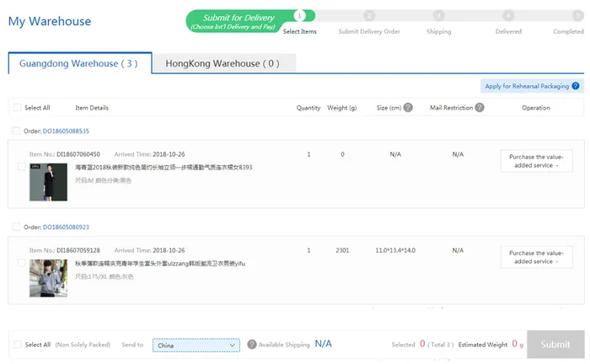590x364 pixels.
Task: Click step 2 circle for Submit Delivery Order
Action: pyautogui.click(x=369, y=16)
